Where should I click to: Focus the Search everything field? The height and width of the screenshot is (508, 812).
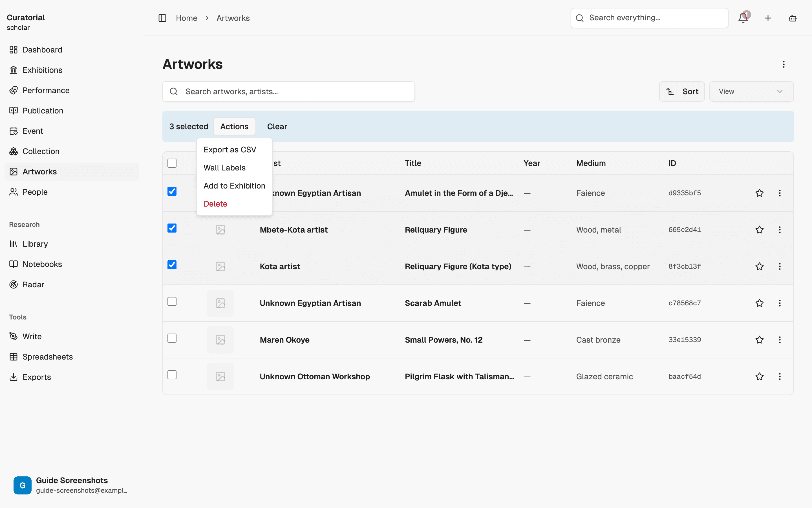click(649, 18)
